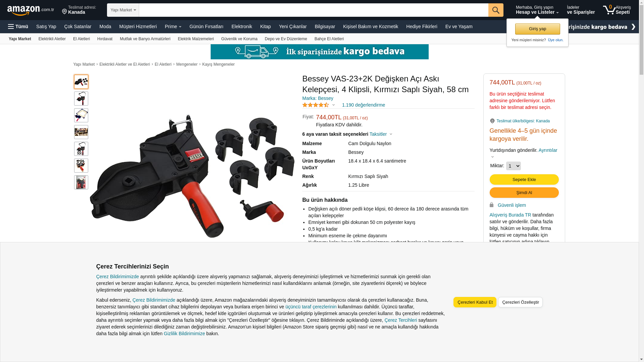Open the Miktar quantity dropdown

tap(513, 166)
